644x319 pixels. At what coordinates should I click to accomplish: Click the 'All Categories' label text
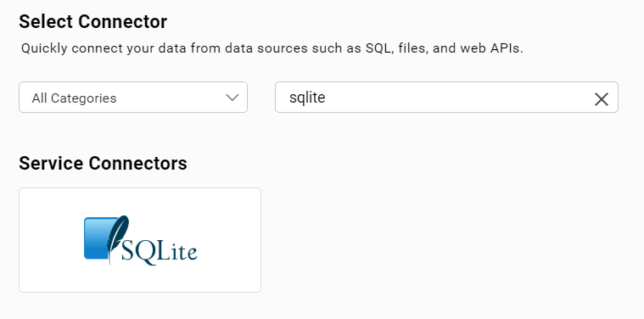(x=74, y=98)
